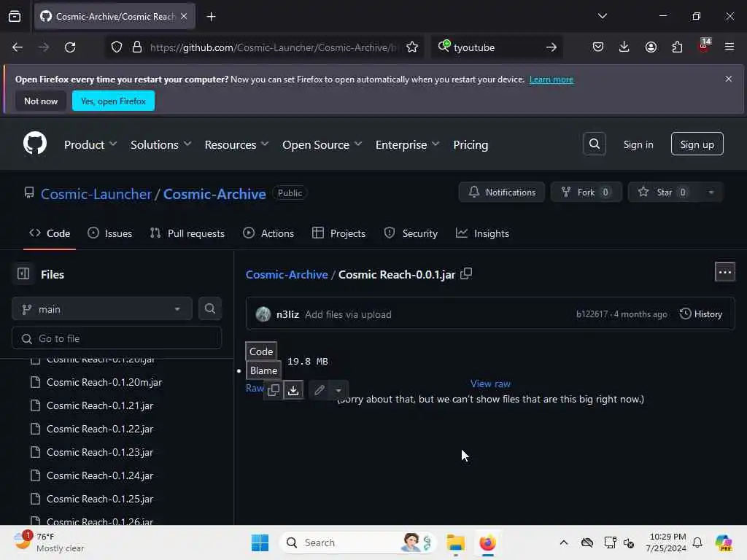Image resolution: width=747 pixels, height=560 pixels.
Task: Open the edit options dropdown arrow beside pencil
Action: [x=338, y=390]
